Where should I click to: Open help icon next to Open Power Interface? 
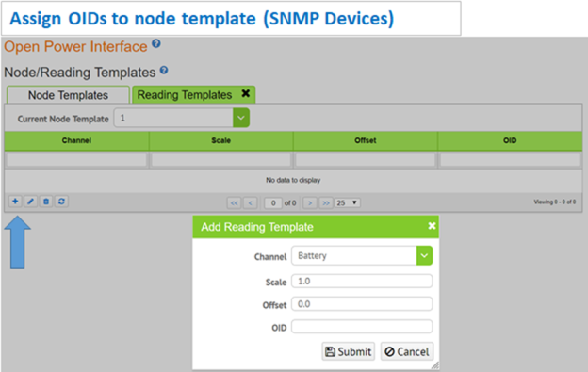156,44
